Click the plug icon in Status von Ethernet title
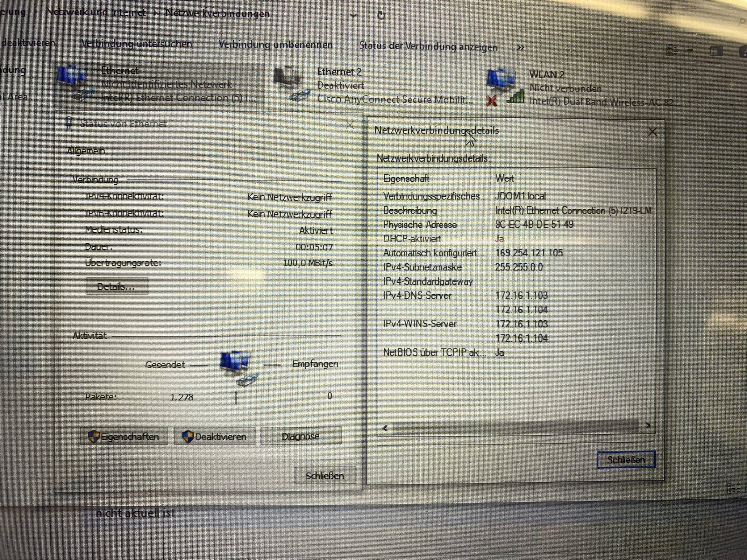Screen dimensions: 747x560 pos(69,123)
